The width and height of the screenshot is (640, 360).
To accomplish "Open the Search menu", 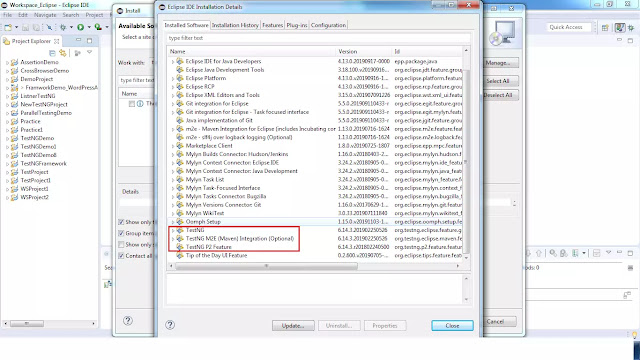I will point(71,15).
